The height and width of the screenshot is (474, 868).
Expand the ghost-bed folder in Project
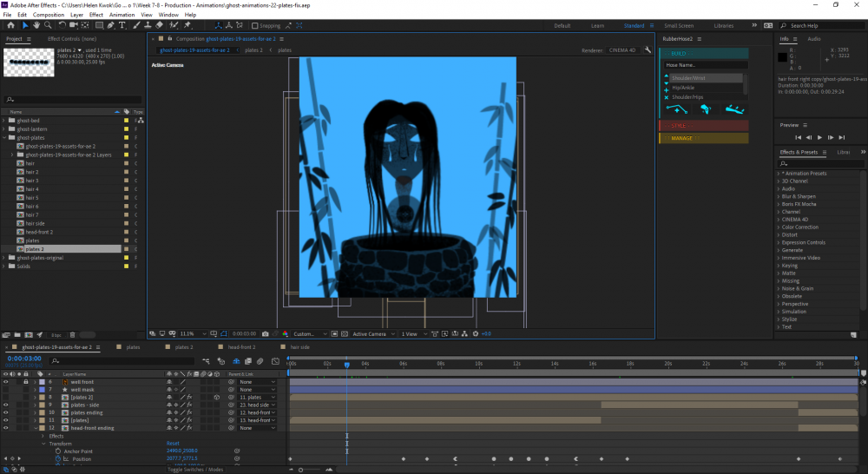3,121
